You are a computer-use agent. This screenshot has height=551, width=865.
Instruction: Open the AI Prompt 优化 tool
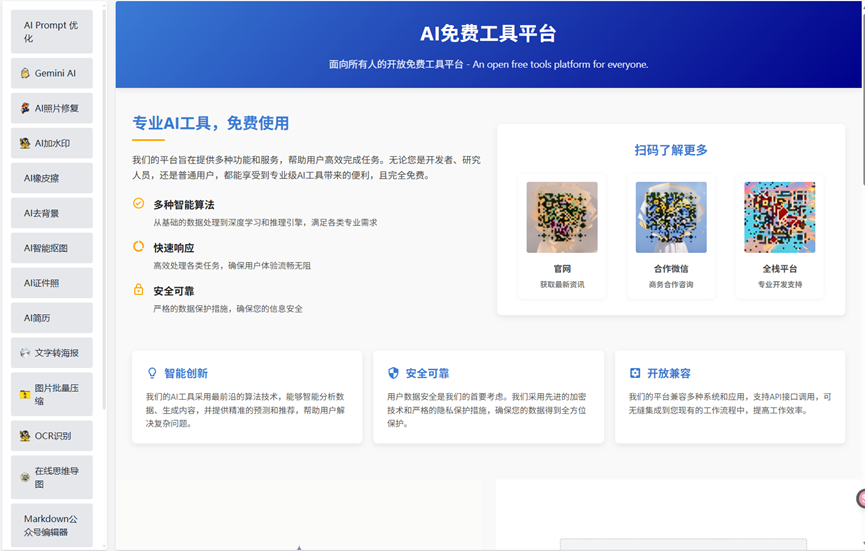[52, 32]
